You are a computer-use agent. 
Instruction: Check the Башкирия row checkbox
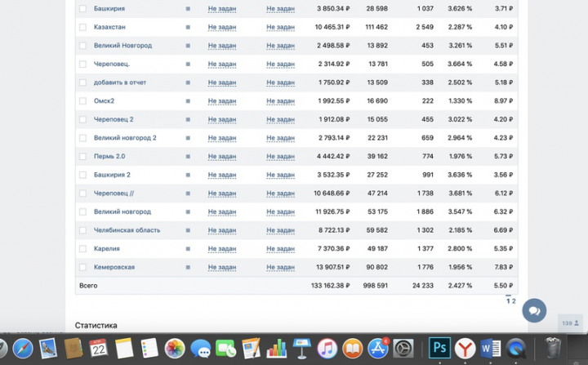82,8
